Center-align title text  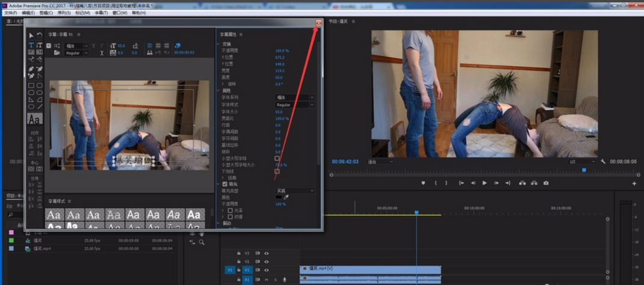coord(158,46)
